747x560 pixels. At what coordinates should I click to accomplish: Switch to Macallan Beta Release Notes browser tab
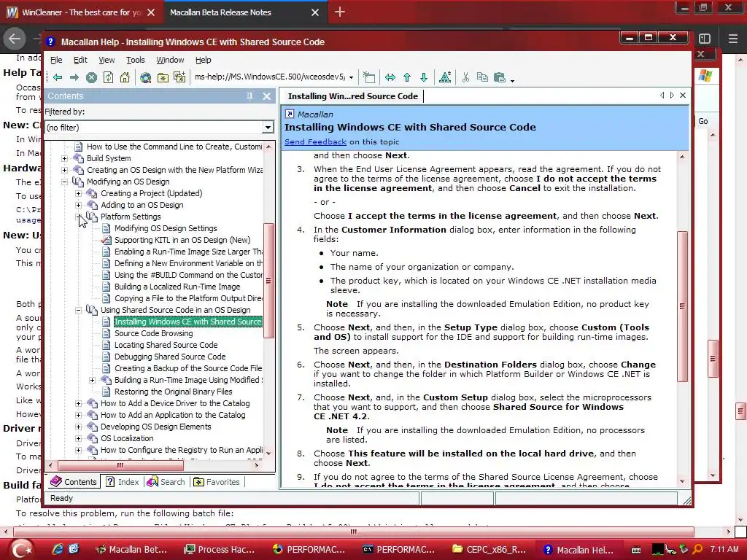coord(220,12)
